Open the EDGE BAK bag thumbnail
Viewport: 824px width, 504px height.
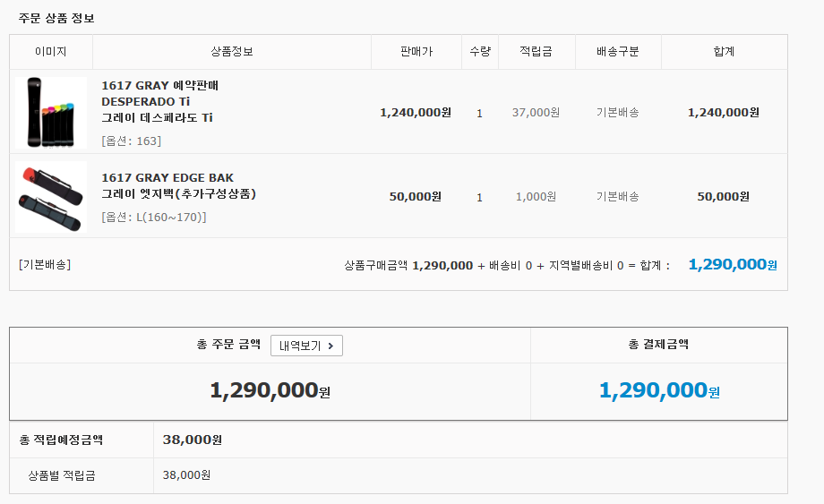point(51,196)
